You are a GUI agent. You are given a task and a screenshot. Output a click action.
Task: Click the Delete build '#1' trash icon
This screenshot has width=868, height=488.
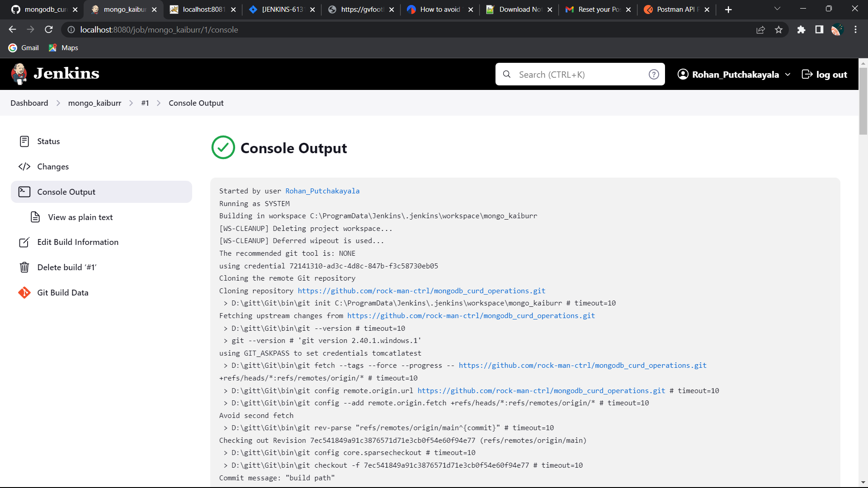coord(24,267)
